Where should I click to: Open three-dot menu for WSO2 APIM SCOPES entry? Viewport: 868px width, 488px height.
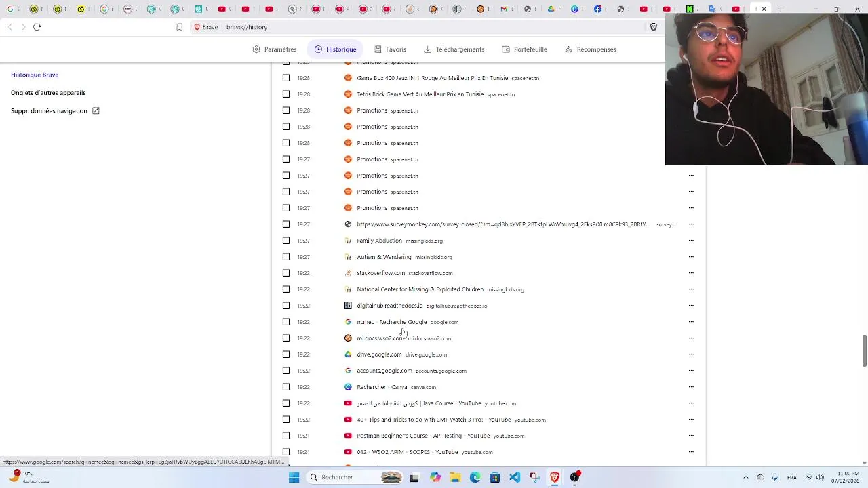tap(691, 452)
